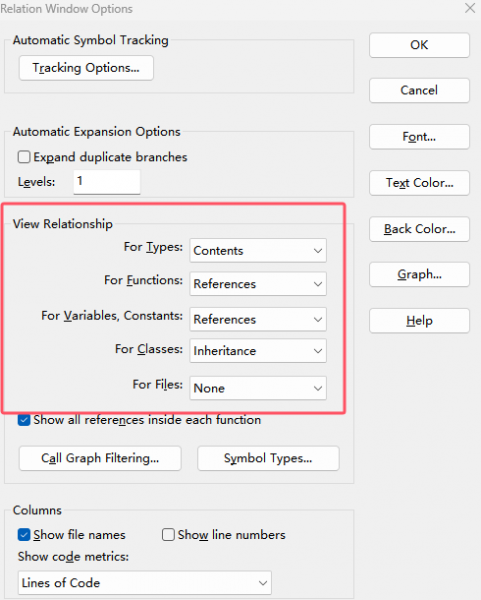Open the Font settings button

point(419,137)
